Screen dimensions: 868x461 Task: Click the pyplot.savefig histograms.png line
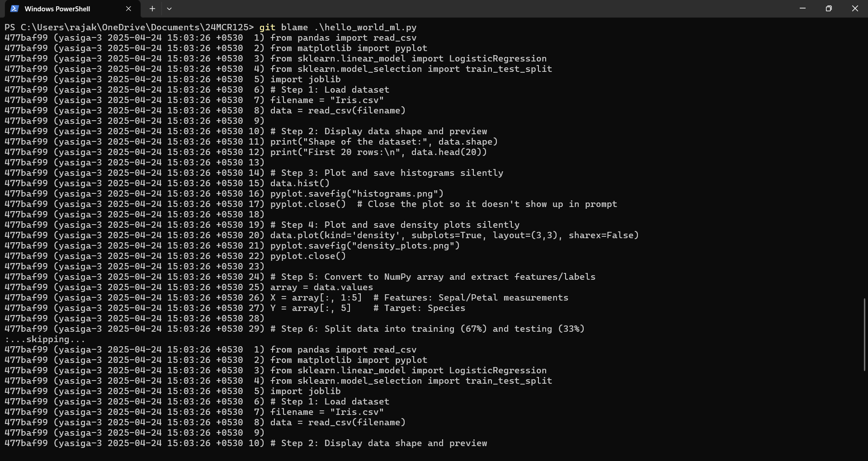pyautogui.click(x=357, y=194)
